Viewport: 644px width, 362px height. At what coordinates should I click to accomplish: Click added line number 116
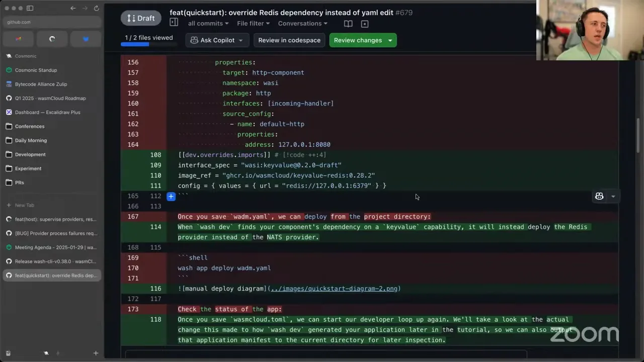point(155,289)
